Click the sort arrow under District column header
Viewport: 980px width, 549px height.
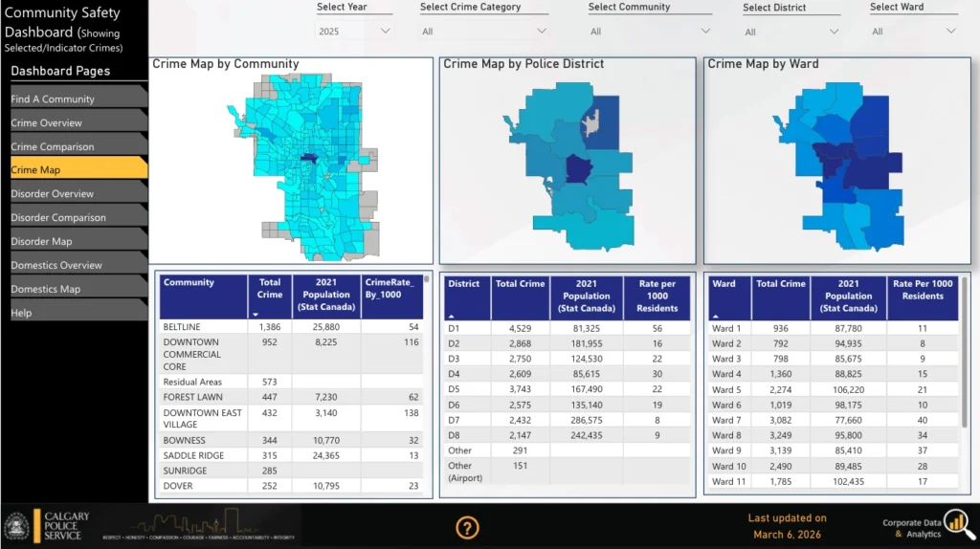452,315
